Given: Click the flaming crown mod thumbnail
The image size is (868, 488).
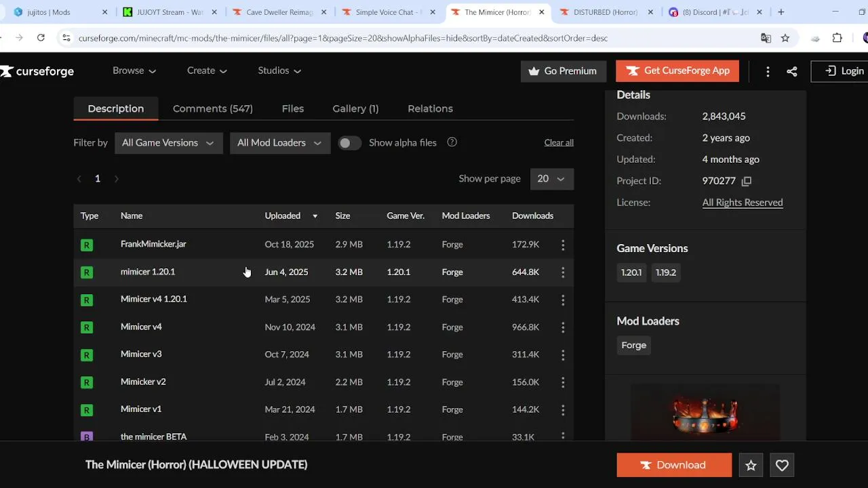Looking at the screenshot, I should point(705,412).
